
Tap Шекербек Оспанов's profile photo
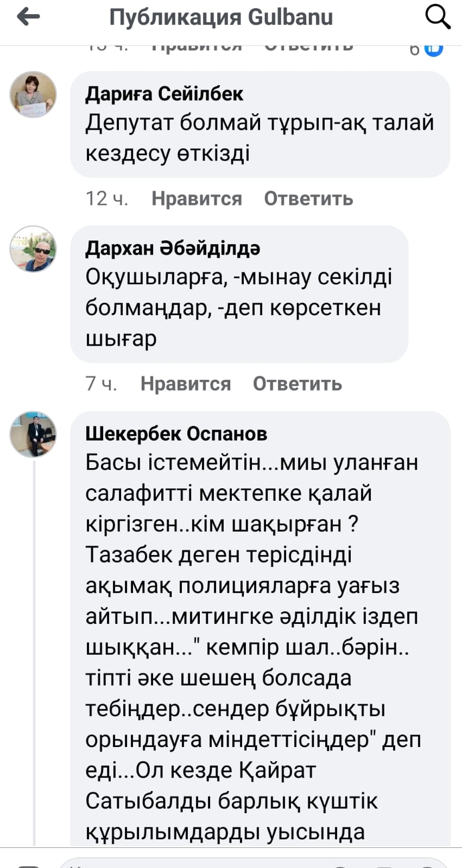(x=33, y=434)
